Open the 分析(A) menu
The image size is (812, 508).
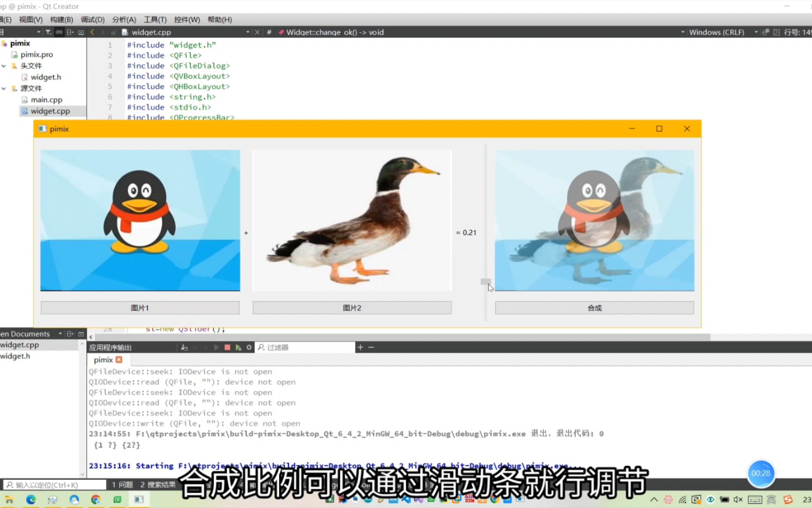pos(124,19)
